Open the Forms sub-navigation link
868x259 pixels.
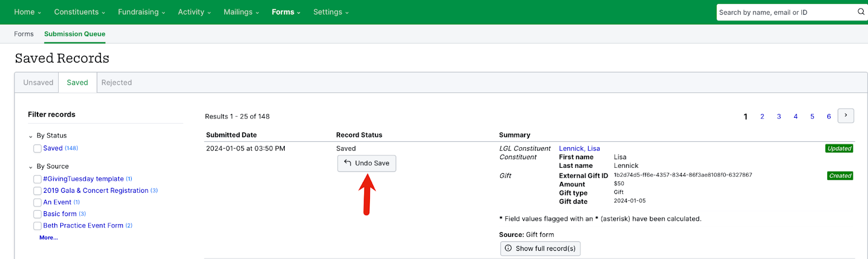(x=24, y=34)
